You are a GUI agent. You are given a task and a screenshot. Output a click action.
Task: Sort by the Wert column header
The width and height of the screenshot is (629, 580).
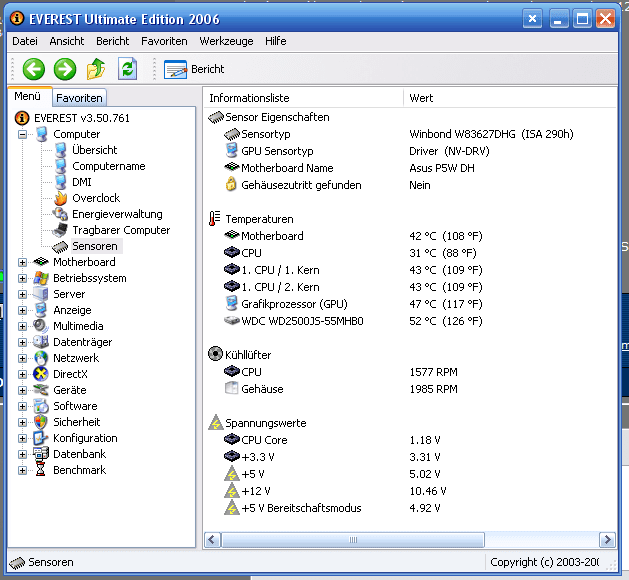pos(510,98)
